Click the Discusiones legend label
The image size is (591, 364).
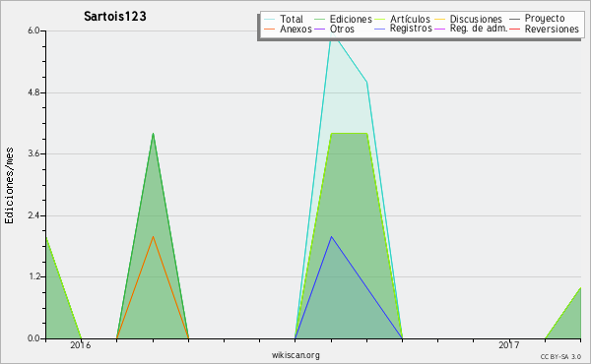476,19
